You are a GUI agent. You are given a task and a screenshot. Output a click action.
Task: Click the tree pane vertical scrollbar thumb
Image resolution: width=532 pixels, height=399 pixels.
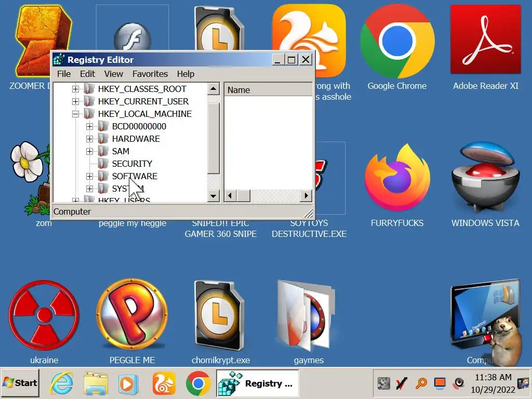point(213,138)
